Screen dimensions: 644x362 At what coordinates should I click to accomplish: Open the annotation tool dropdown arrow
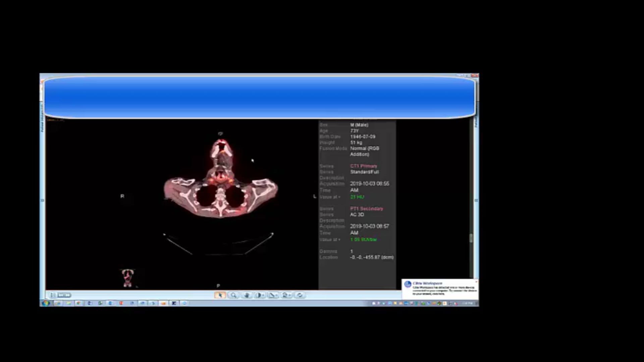(289, 295)
